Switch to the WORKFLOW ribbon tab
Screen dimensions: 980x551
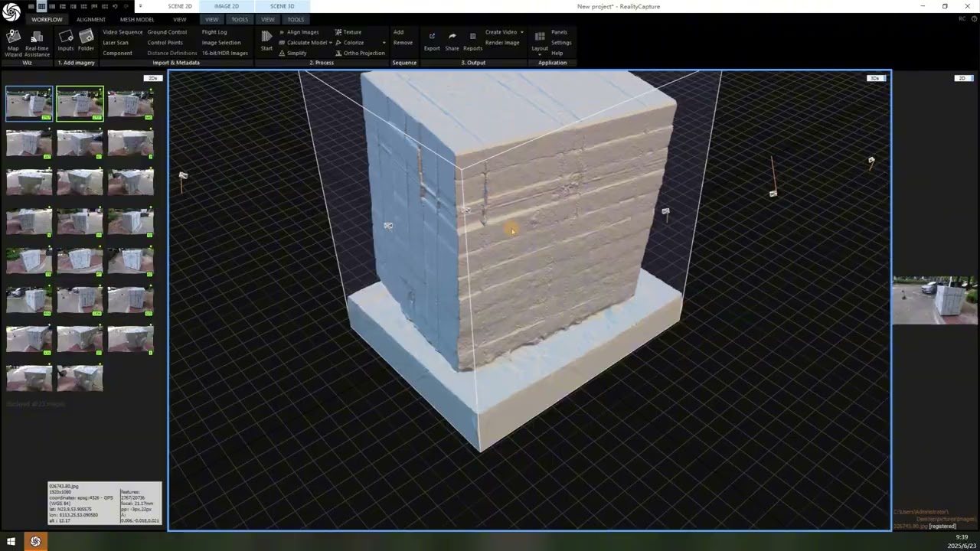tap(47, 19)
